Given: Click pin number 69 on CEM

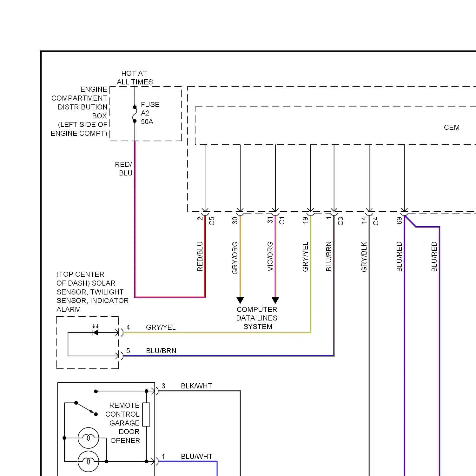Looking at the screenshot, I should click(399, 221).
